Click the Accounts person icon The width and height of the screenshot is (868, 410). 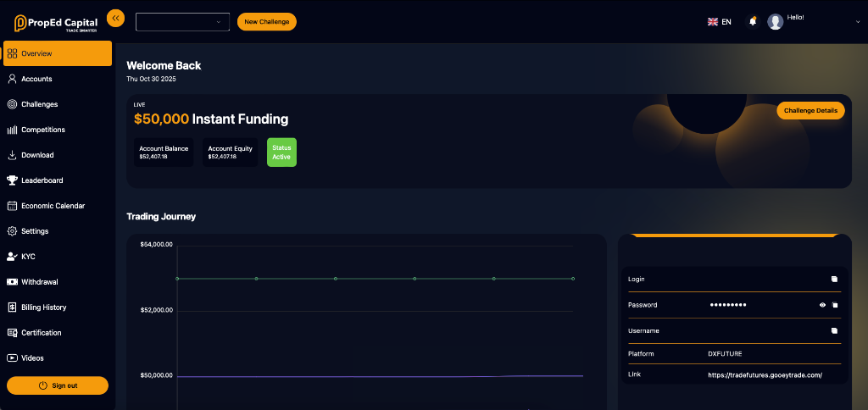click(x=12, y=79)
